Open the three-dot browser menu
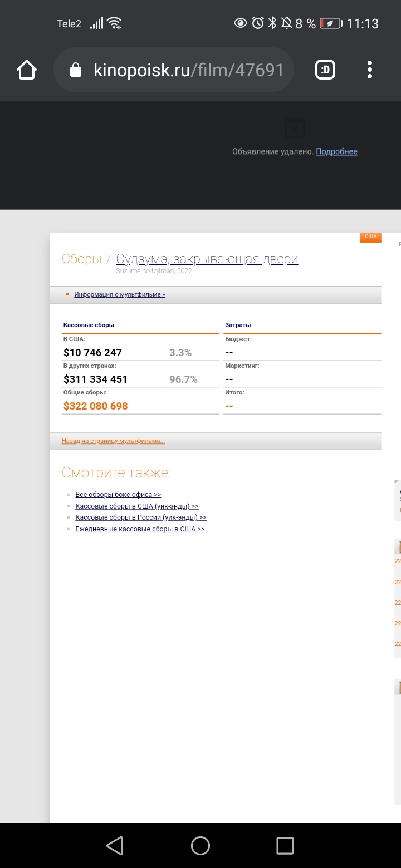Viewport: 401px width, 868px height. click(x=369, y=70)
